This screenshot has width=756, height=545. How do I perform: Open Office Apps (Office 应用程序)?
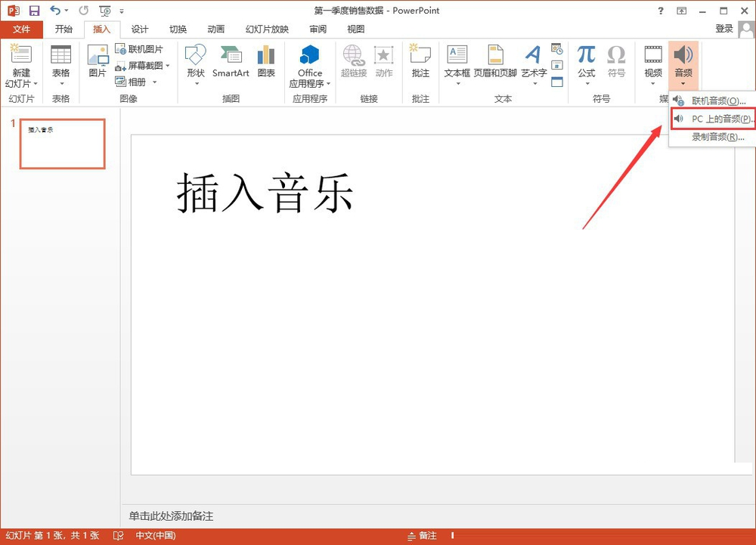point(309,66)
